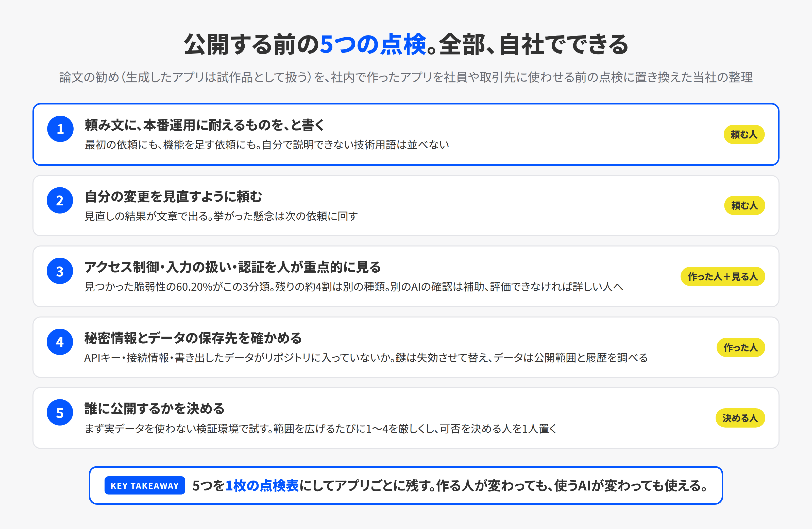Click heading 誰に公開するかを決める

pos(155,409)
